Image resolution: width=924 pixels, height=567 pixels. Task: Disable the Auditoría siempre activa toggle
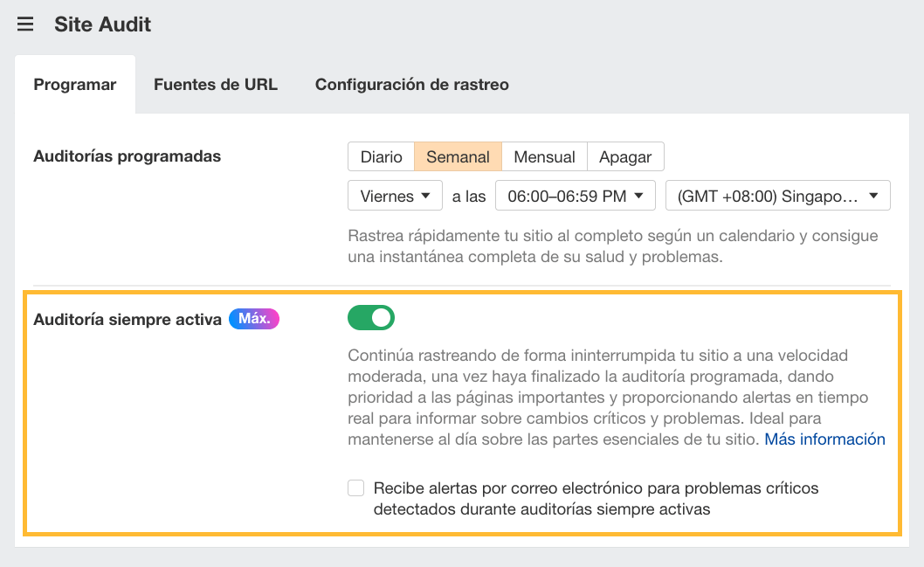click(370, 318)
